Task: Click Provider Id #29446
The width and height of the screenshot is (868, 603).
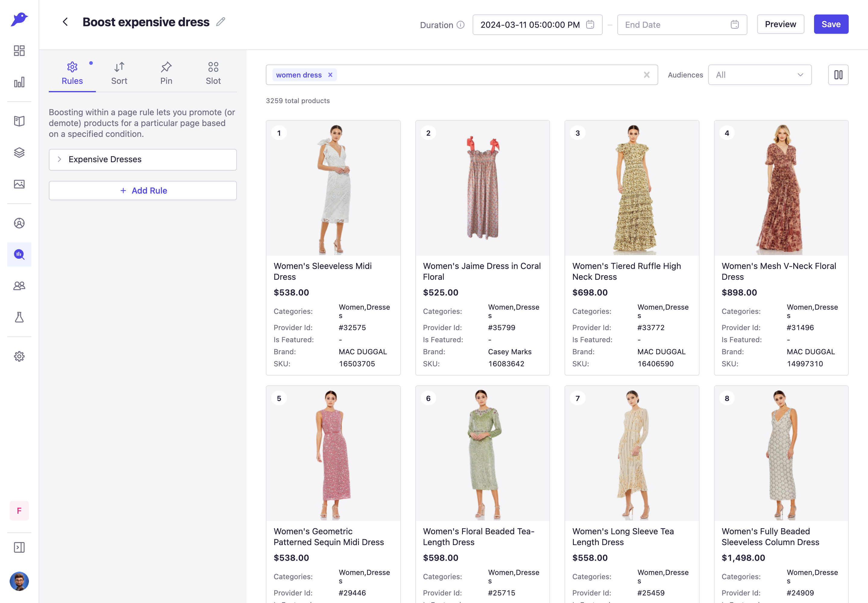Action: [x=352, y=593]
